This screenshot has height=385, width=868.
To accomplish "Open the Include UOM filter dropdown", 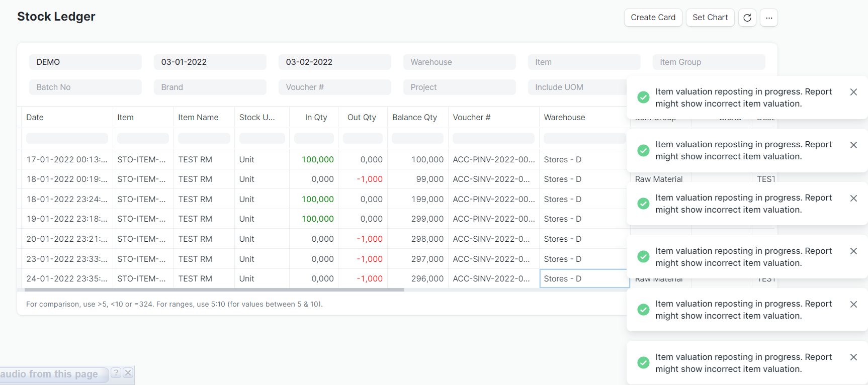I will coord(576,87).
